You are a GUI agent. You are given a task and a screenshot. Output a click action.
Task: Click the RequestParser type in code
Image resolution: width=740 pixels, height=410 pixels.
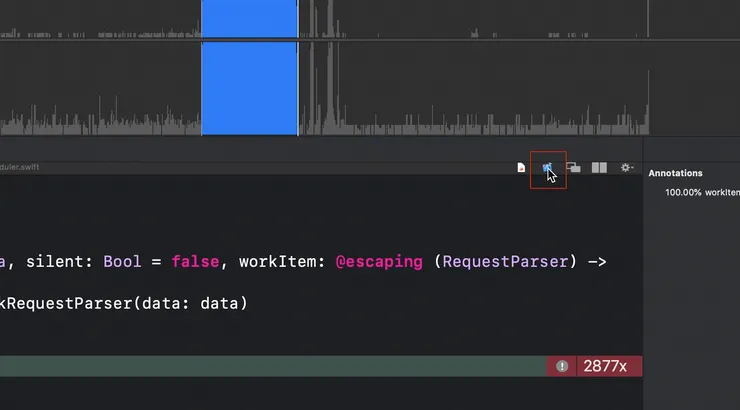[x=505, y=261]
